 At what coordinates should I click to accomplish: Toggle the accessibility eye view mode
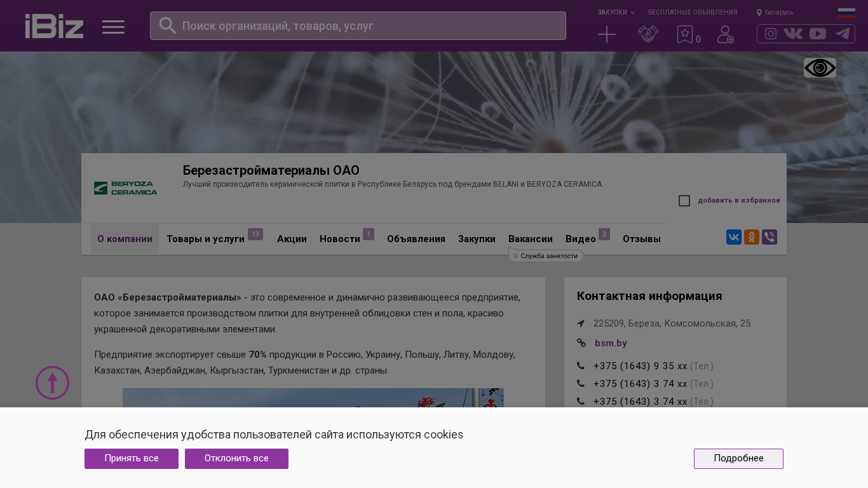tap(820, 68)
